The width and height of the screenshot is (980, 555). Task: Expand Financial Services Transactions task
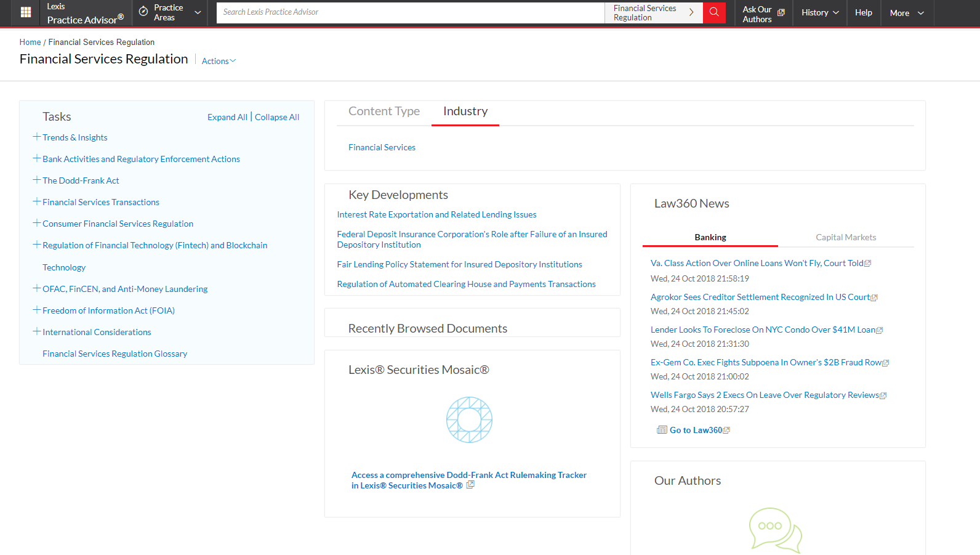(x=37, y=201)
